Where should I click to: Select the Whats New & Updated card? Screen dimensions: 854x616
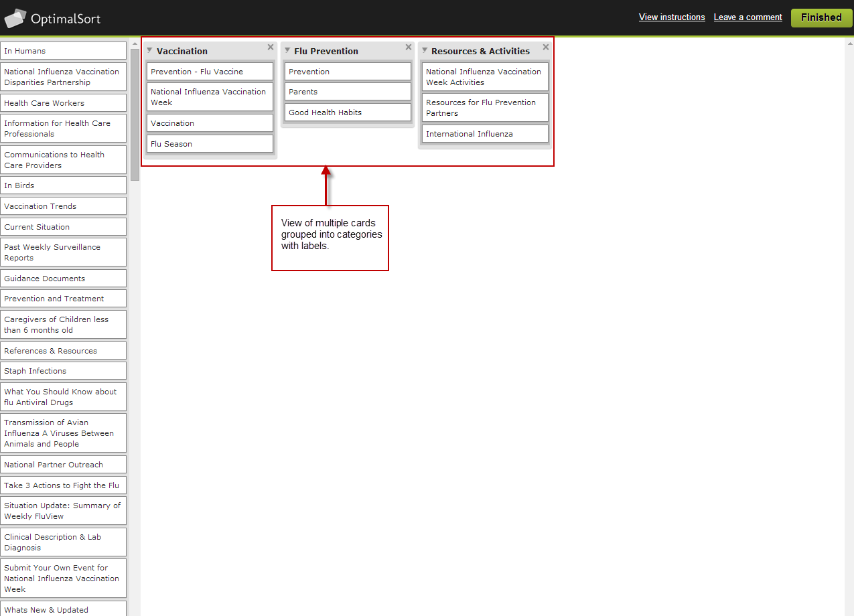click(x=63, y=609)
